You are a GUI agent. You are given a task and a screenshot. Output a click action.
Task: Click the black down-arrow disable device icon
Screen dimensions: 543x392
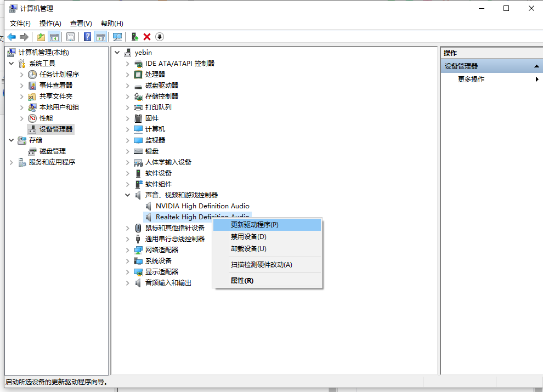coord(160,37)
